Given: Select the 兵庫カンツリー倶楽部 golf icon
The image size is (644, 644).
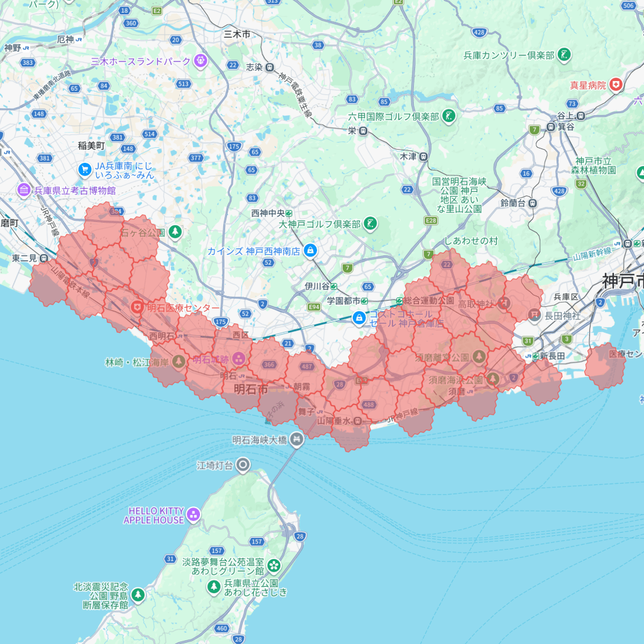Looking at the screenshot, I should click(x=565, y=55).
